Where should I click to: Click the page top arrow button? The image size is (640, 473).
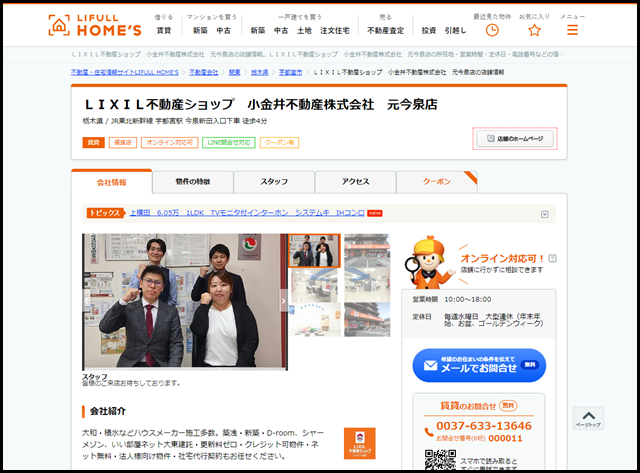pos(588,418)
